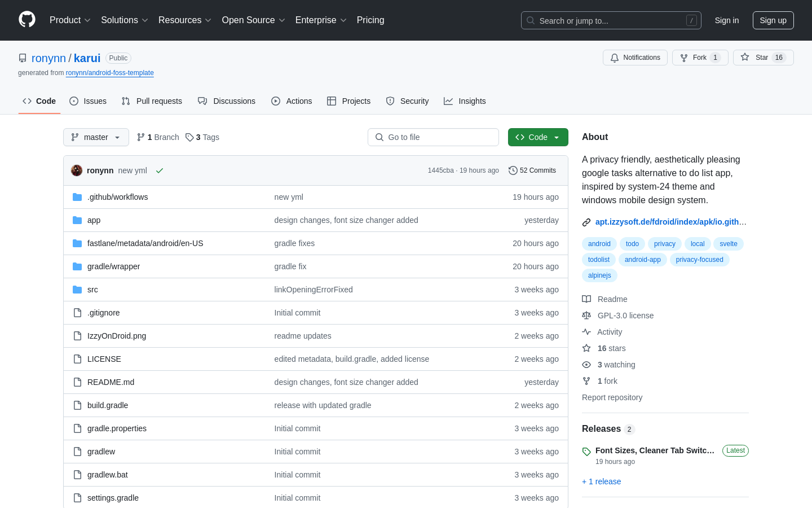The width and height of the screenshot is (812, 508).
Task: Expand the Enterprise menu
Action: click(321, 20)
